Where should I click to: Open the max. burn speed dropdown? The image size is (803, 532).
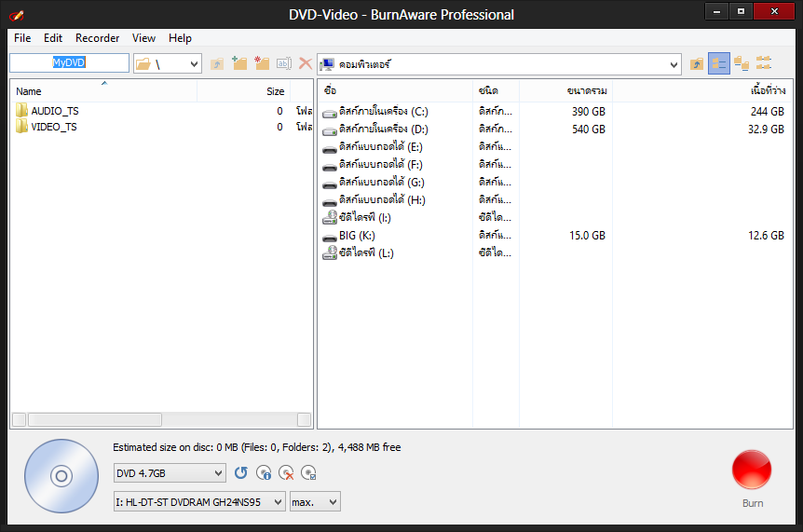tap(315, 502)
